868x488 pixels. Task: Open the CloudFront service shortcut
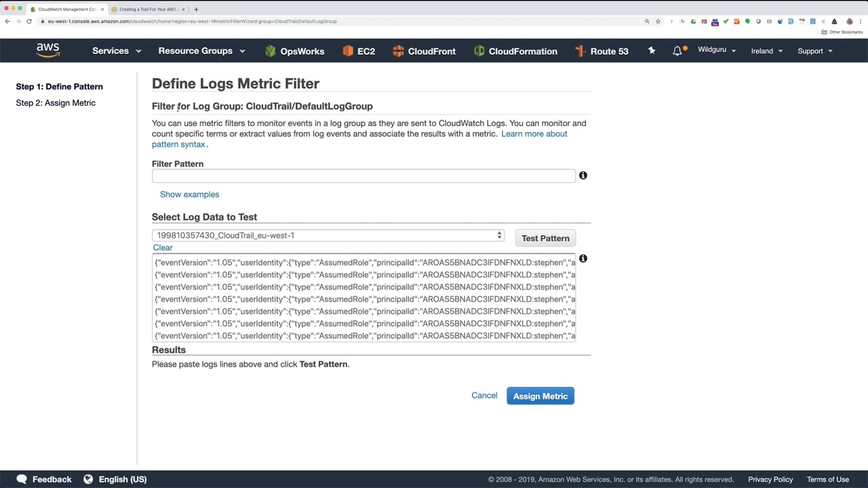coord(424,51)
